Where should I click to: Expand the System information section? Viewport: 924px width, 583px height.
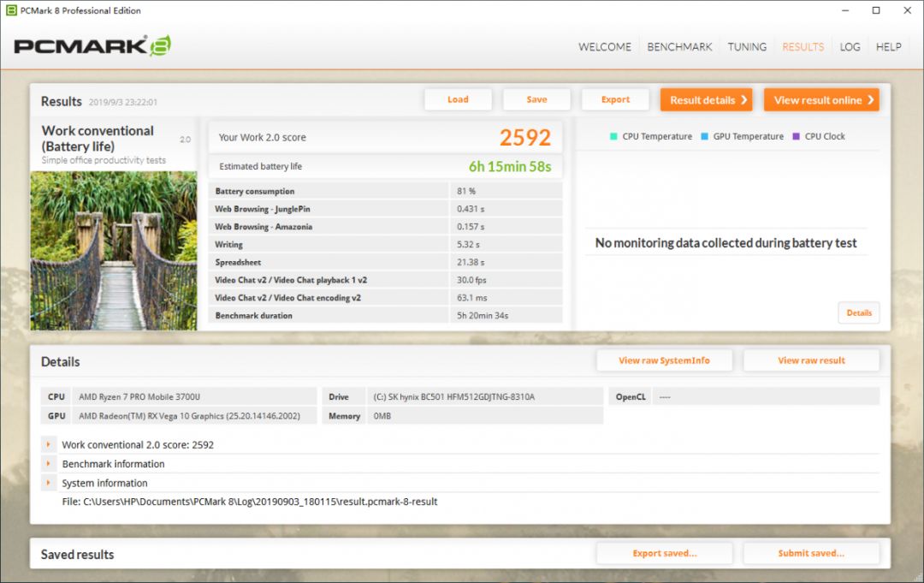49,483
